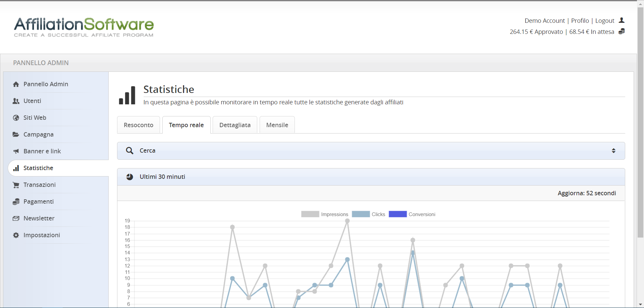Open the Demo Account link
This screenshot has height=308, width=644.
[x=545, y=20]
